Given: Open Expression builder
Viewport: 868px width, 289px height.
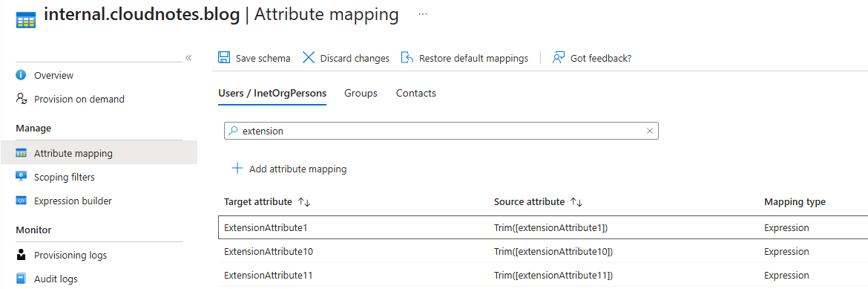Looking at the screenshot, I should [73, 201].
